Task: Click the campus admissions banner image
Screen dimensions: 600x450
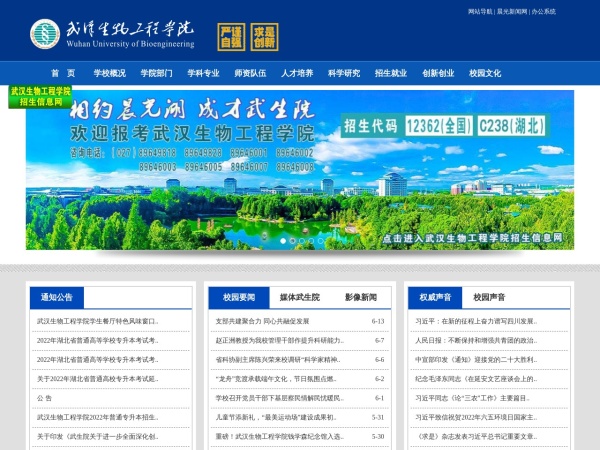Action: pos(300,170)
